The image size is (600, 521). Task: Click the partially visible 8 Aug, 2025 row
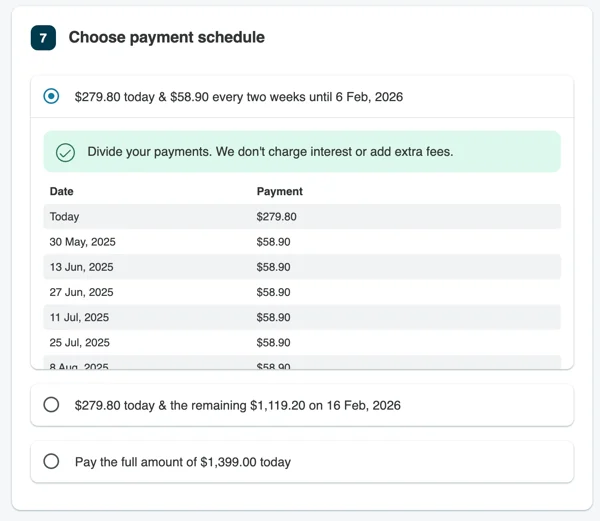(x=302, y=362)
